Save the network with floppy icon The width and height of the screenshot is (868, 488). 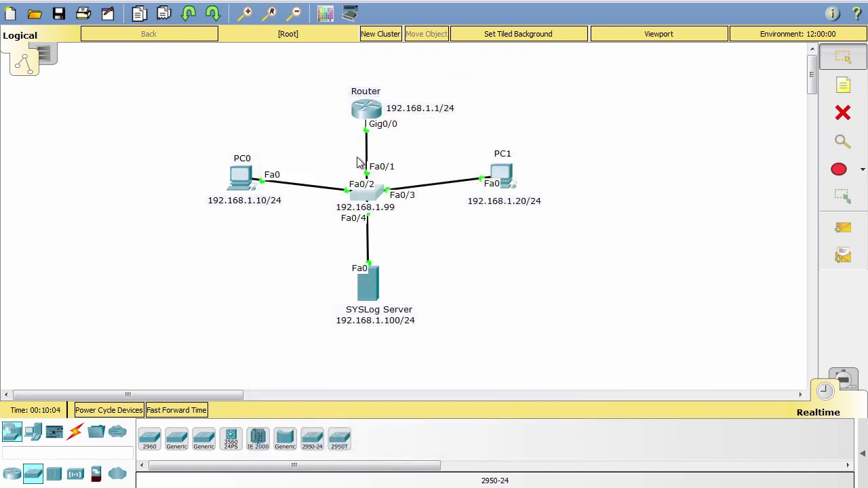click(59, 14)
